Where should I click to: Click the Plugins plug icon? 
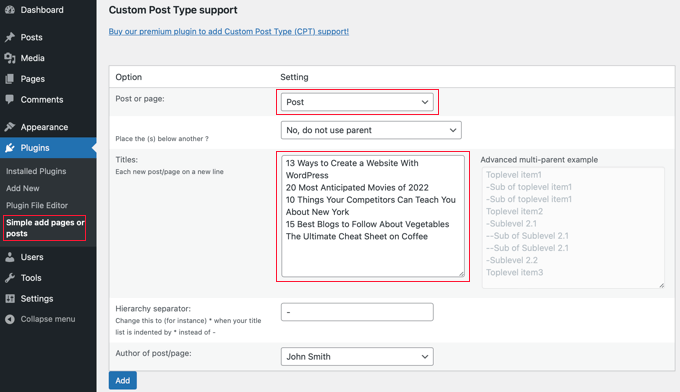[10, 148]
